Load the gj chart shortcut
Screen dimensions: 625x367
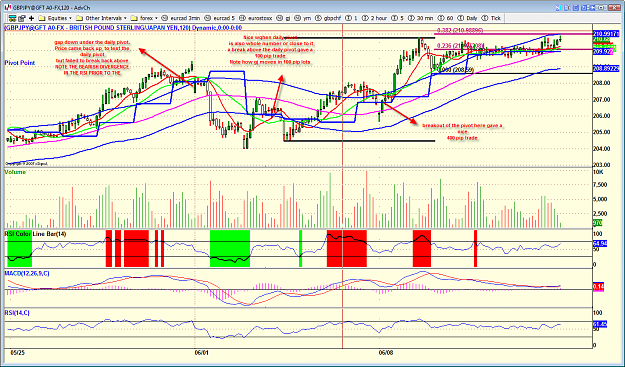pos(283,18)
